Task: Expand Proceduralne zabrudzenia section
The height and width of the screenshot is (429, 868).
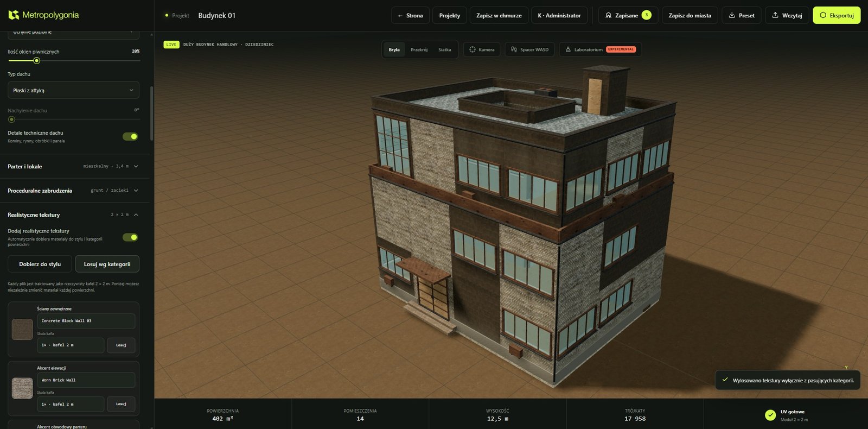Action: coord(73,191)
